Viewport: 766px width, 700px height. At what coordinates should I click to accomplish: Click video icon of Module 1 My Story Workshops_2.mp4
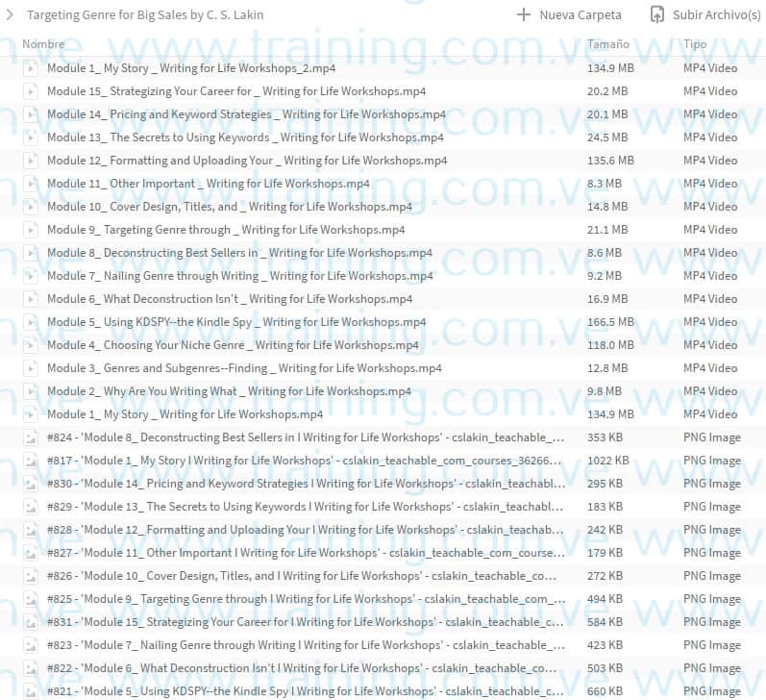(x=31, y=68)
